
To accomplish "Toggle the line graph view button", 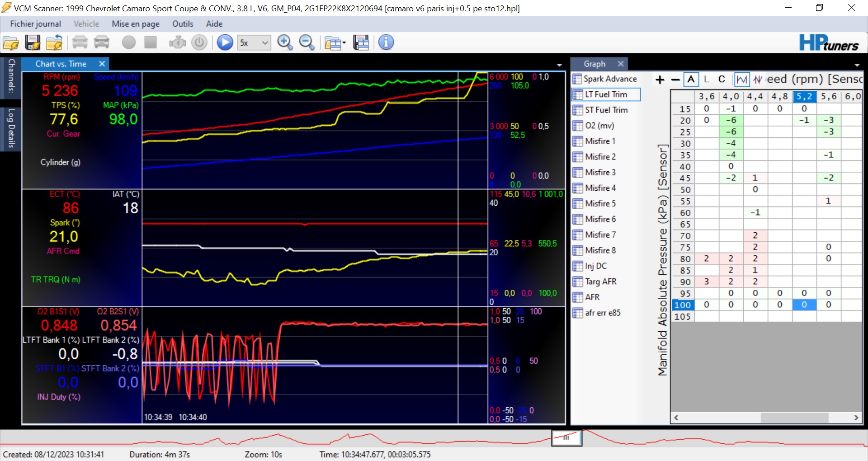I will click(x=741, y=80).
